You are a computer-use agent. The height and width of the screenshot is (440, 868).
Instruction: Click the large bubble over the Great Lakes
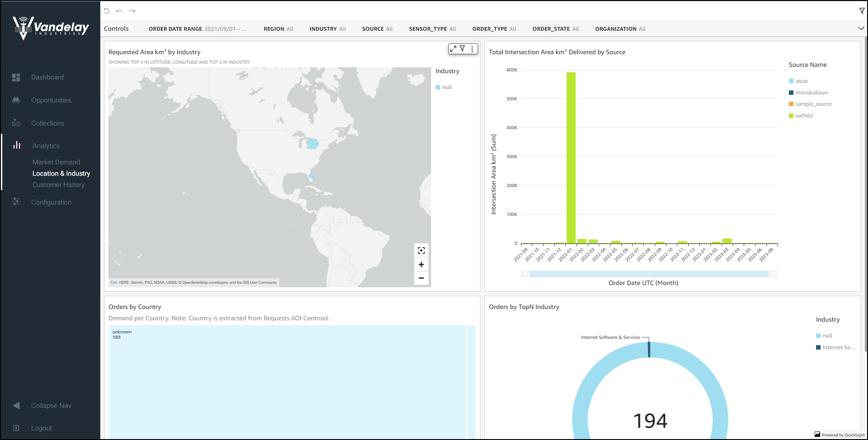click(x=313, y=144)
